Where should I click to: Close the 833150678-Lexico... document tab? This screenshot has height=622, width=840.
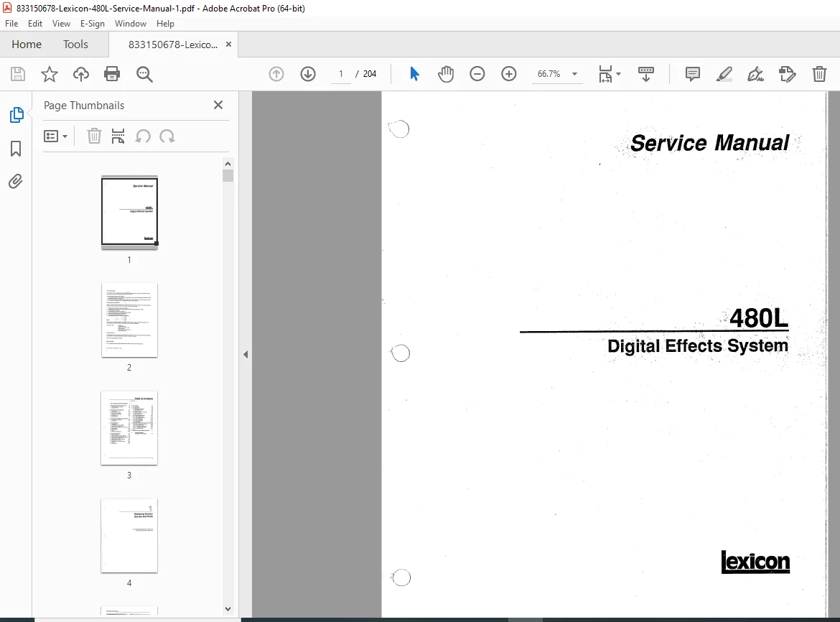pyautogui.click(x=229, y=45)
